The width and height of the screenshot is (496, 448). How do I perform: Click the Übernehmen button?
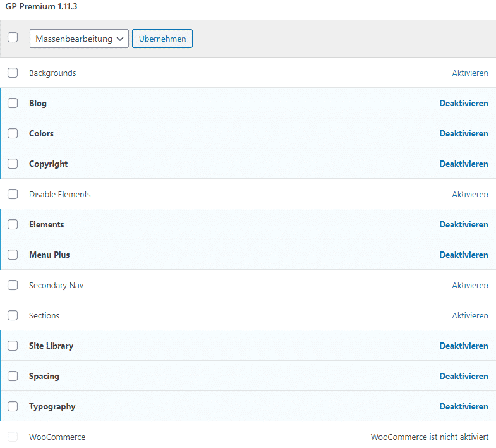162,39
